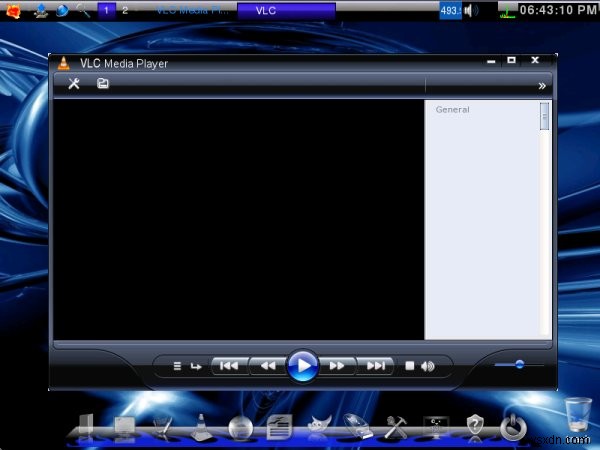600x450 pixels.
Task: Maximize the VLC Media Player window
Action: point(511,60)
